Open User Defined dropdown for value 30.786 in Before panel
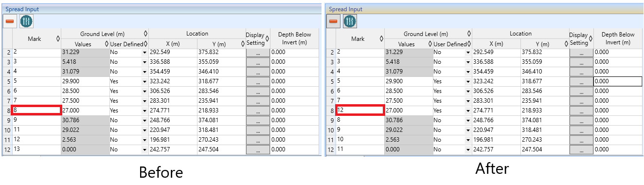Viewport: 644px width, 185px height. (x=144, y=120)
